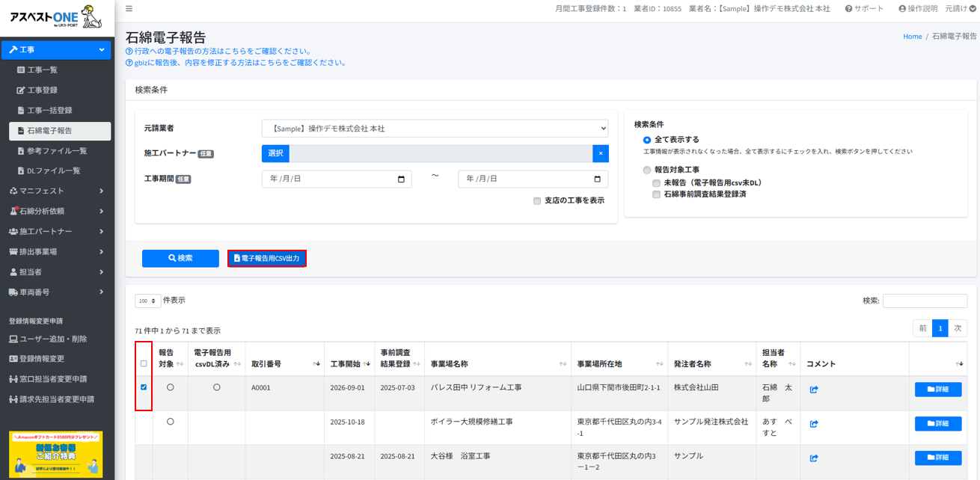The width and height of the screenshot is (980, 480).
Task: Open the 元請業者 dropdown
Action: [435, 129]
